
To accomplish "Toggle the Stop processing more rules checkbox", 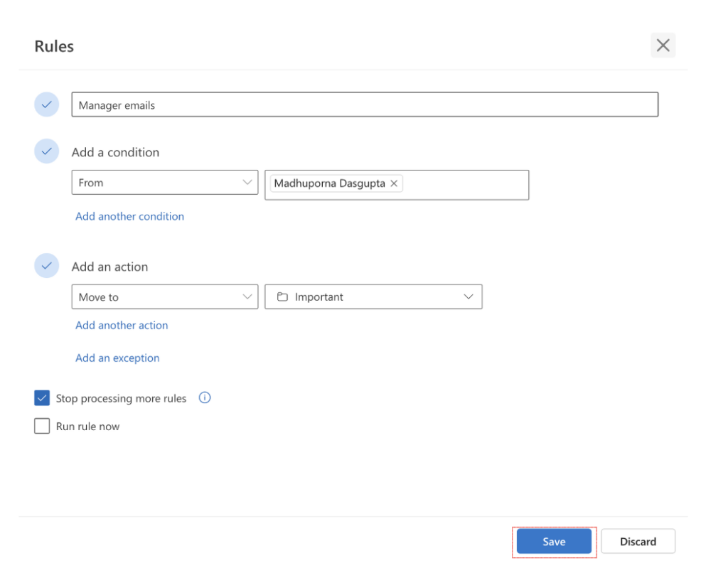I will click(42, 397).
